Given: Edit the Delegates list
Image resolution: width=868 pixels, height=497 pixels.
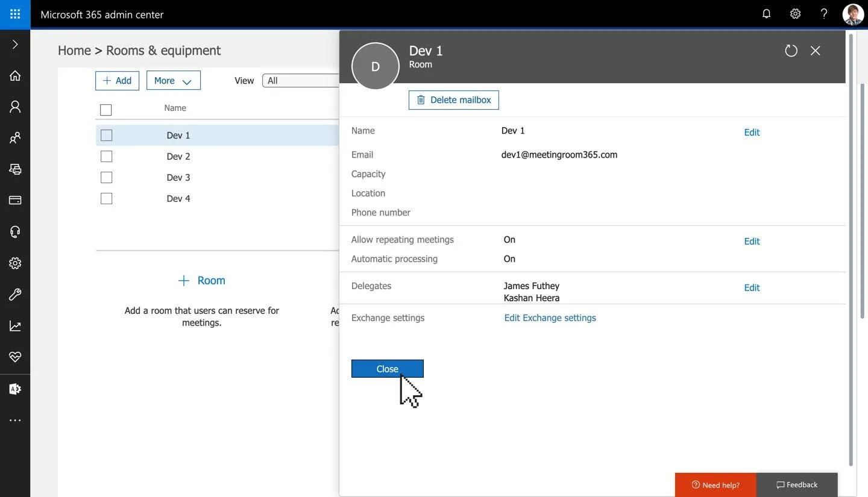Looking at the screenshot, I should tap(752, 288).
